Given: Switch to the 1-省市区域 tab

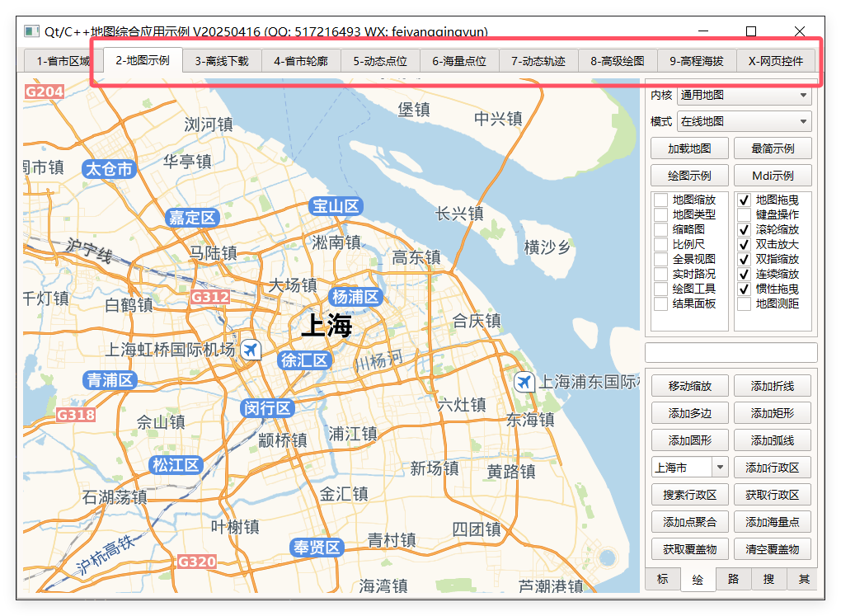Looking at the screenshot, I should [63, 61].
